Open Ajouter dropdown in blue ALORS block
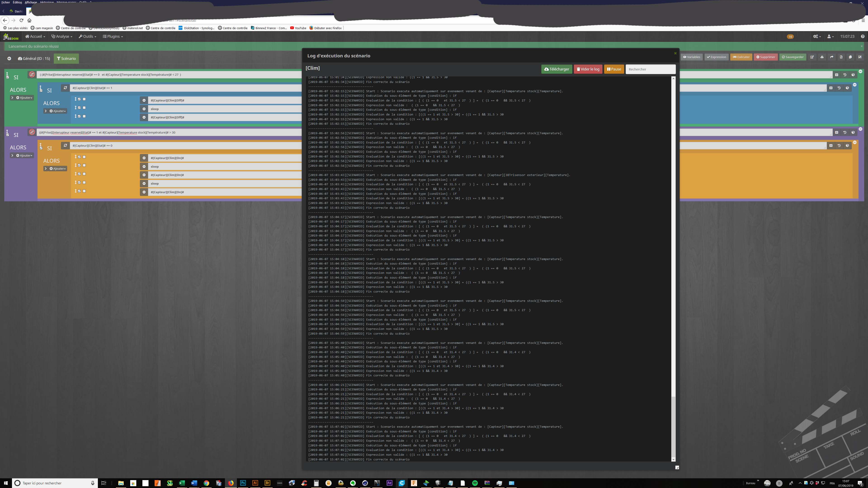868x488 pixels. 58,111
